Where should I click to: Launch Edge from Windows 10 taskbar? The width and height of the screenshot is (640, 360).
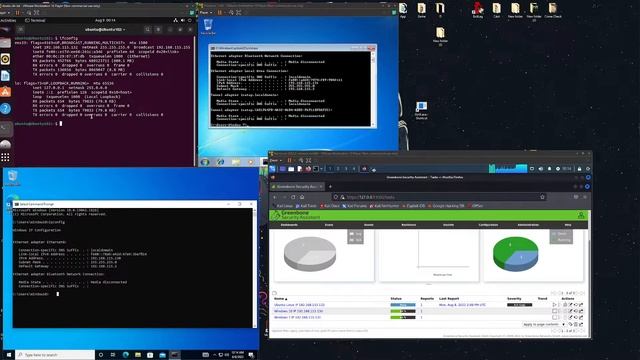(x=126, y=355)
